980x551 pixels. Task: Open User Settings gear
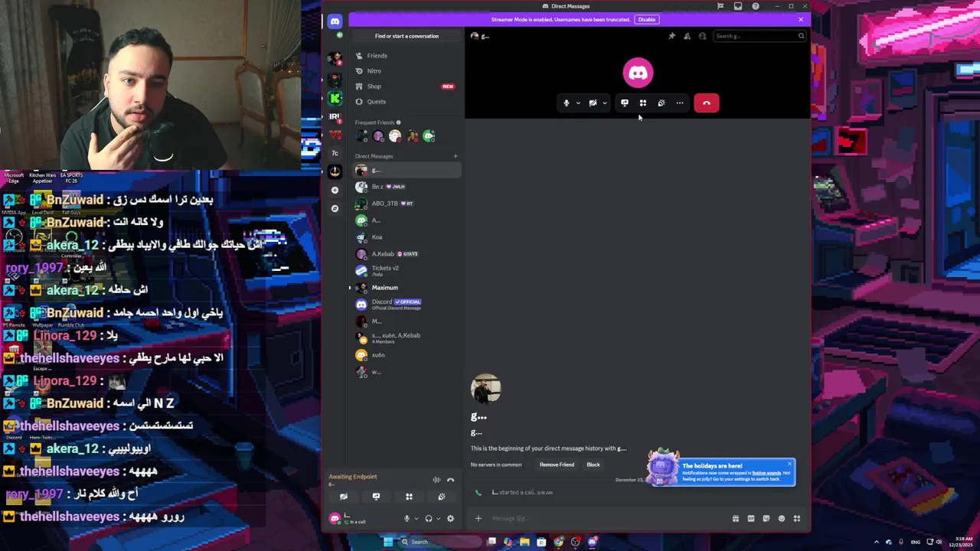[450, 519]
